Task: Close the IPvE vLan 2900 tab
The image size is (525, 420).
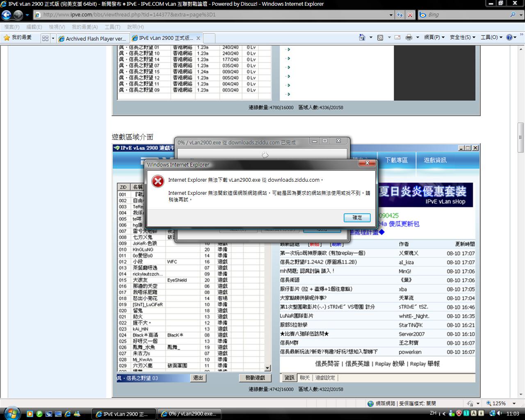Action: (x=198, y=38)
